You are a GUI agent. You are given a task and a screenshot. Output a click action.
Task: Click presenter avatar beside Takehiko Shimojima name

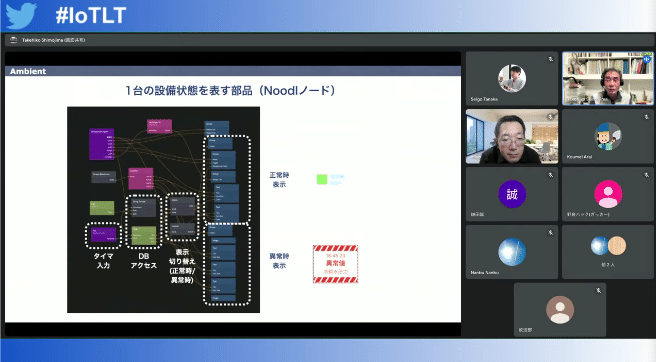pos(13,40)
